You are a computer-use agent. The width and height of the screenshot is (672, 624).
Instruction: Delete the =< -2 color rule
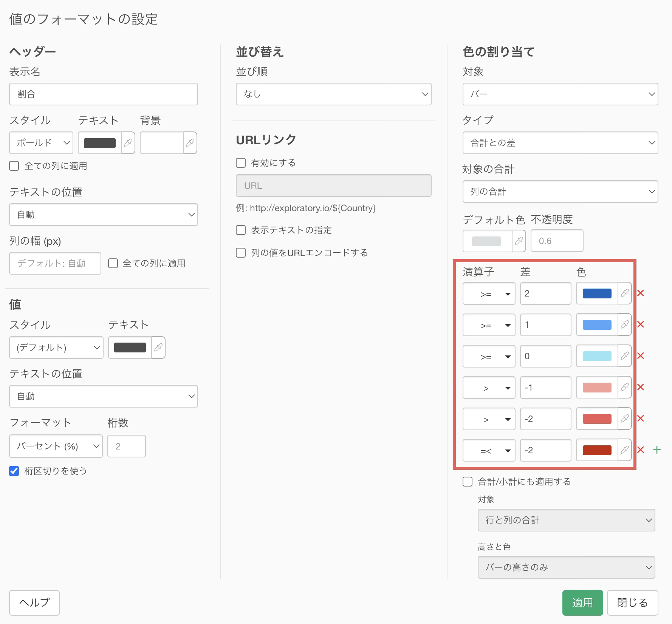point(641,450)
